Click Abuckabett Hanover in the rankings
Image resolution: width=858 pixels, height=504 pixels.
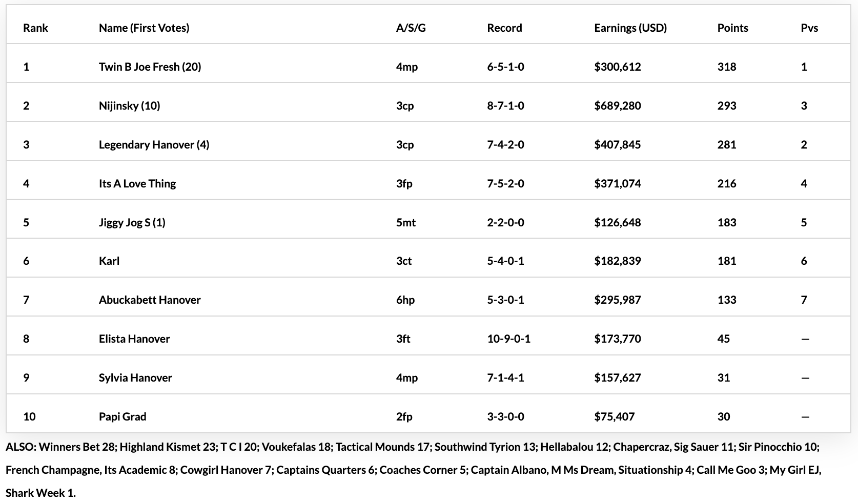click(150, 300)
